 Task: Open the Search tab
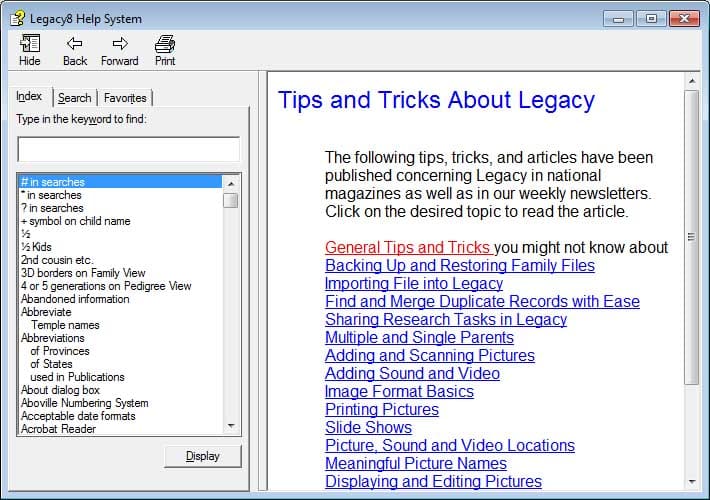click(75, 98)
